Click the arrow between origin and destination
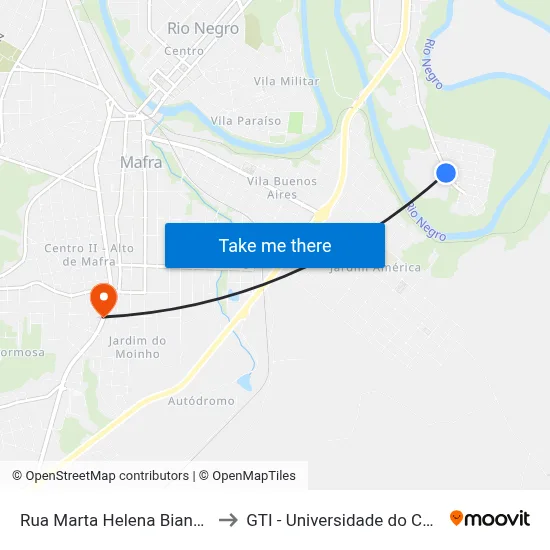The image size is (550, 550). pos(228,520)
